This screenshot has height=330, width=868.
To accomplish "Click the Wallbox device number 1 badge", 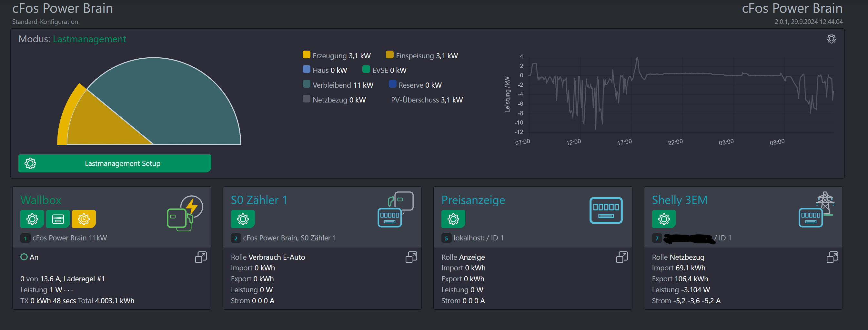I will click(25, 238).
